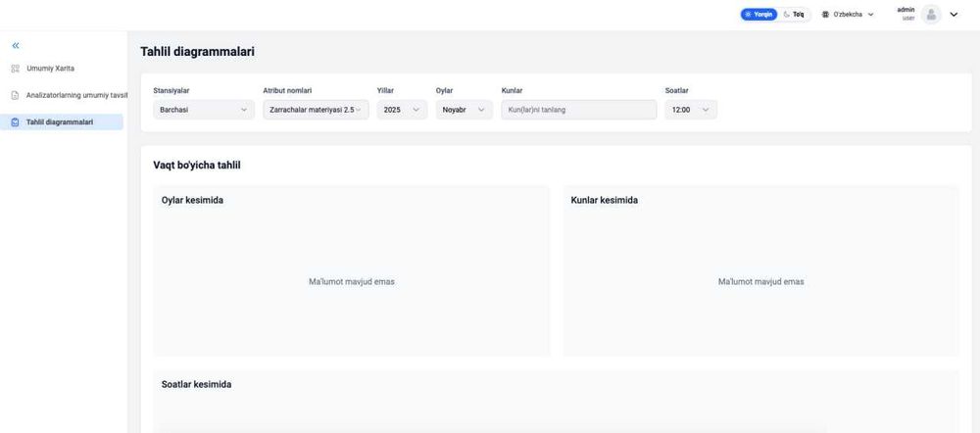Open the Soatlar 12:00 dropdown
The height and width of the screenshot is (433, 980).
pos(691,110)
